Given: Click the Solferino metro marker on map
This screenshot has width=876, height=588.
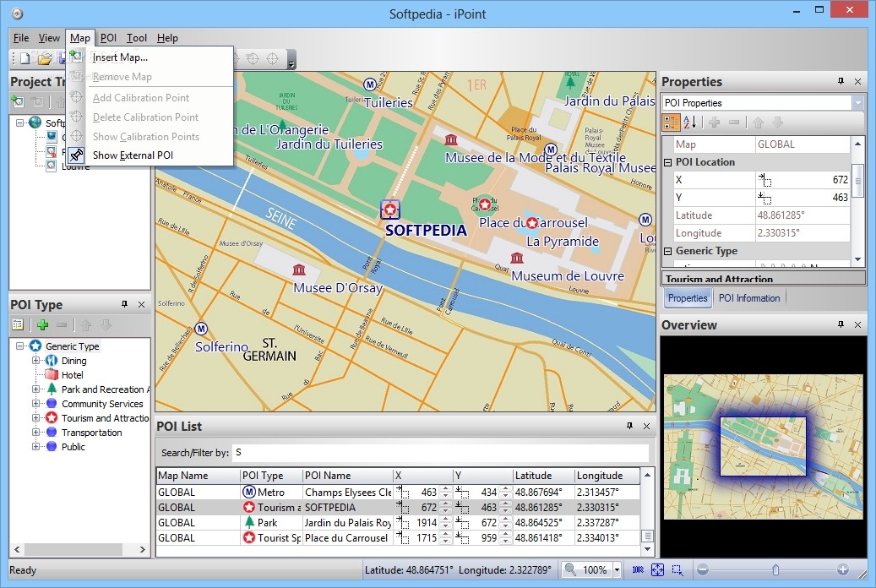Looking at the screenshot, I should [201, 329].
